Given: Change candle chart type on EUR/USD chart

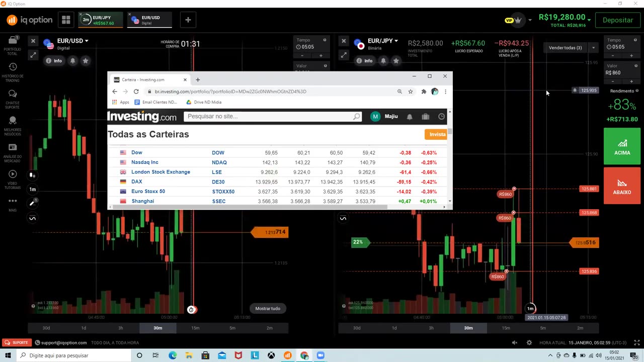Looking at the screenshot, I should click(x=32, y=175).
